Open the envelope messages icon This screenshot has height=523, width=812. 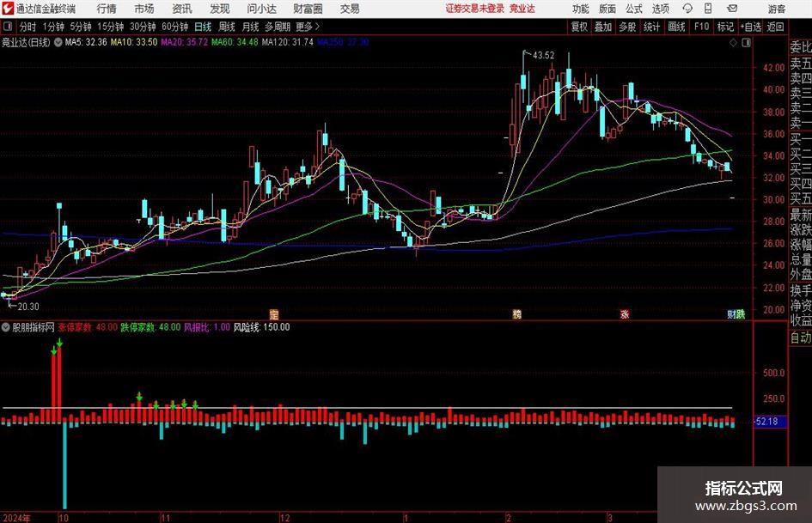point(732,9)
